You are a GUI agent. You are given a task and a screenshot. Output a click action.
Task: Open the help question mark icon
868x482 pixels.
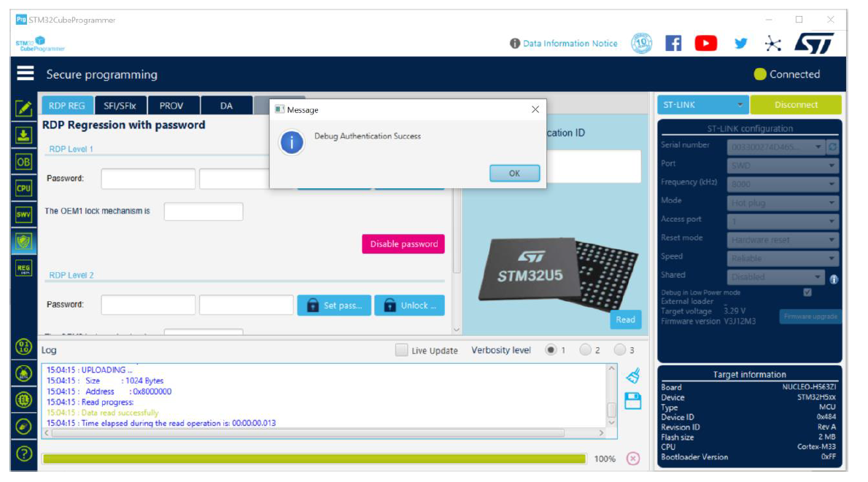point(24,454)
